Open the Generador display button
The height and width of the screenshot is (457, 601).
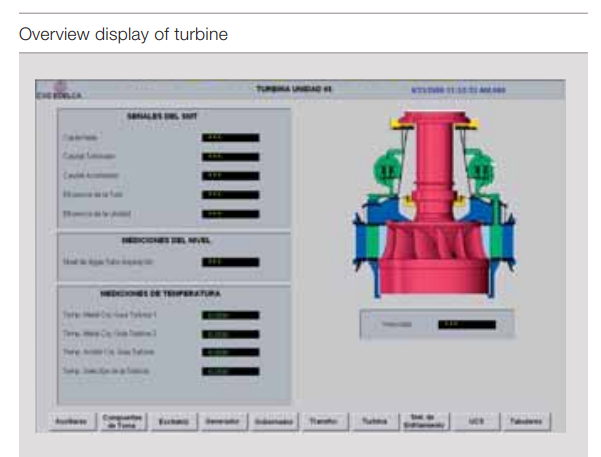pos(223,422)
